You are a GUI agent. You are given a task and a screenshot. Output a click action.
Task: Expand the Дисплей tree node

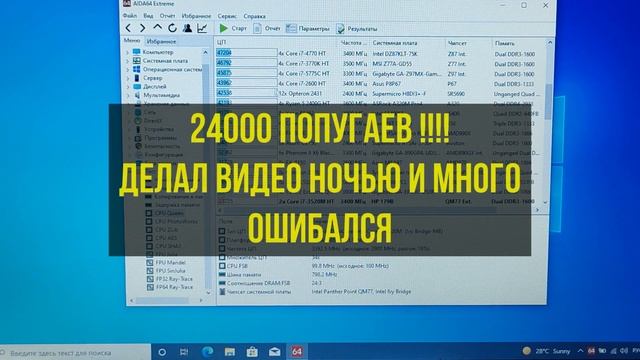[127, 87]
